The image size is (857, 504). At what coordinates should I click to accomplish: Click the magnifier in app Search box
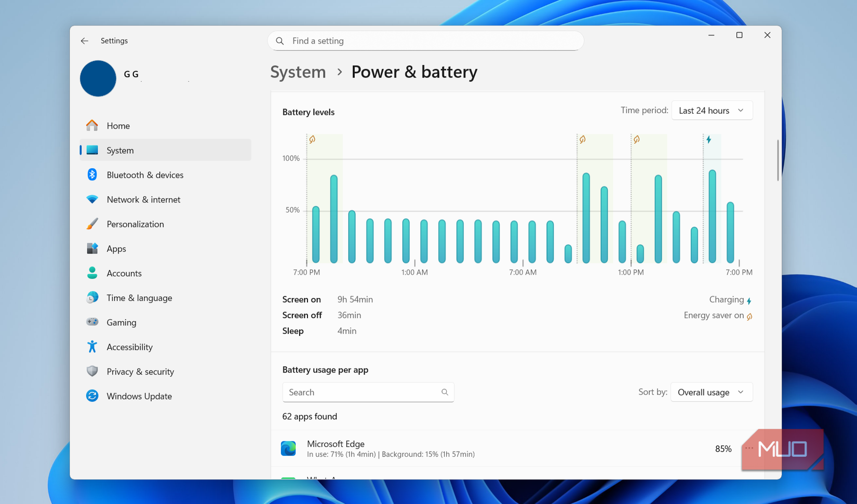[x=445, y=392]
